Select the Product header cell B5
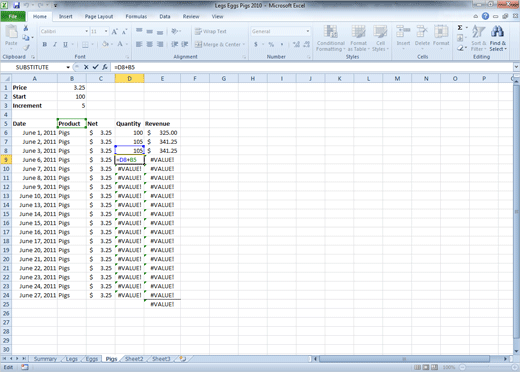Screen dimensions: 520x372 (72, 123)
